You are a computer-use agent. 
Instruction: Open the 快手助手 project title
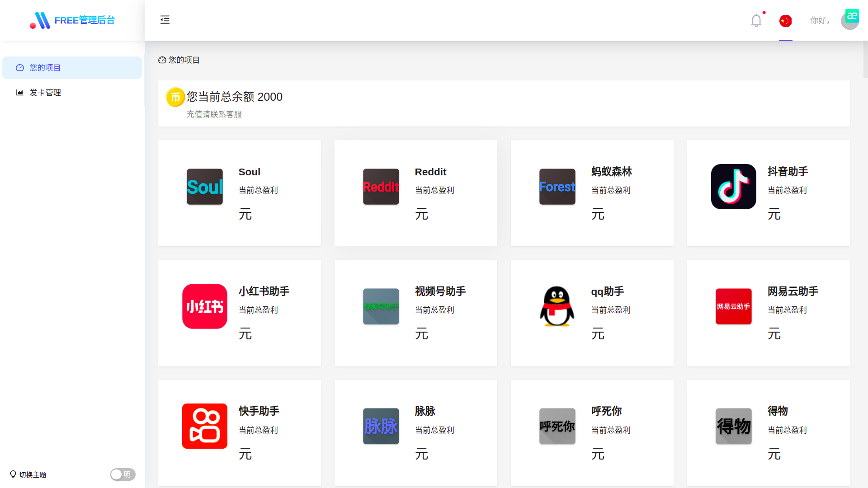pos(259,411)
